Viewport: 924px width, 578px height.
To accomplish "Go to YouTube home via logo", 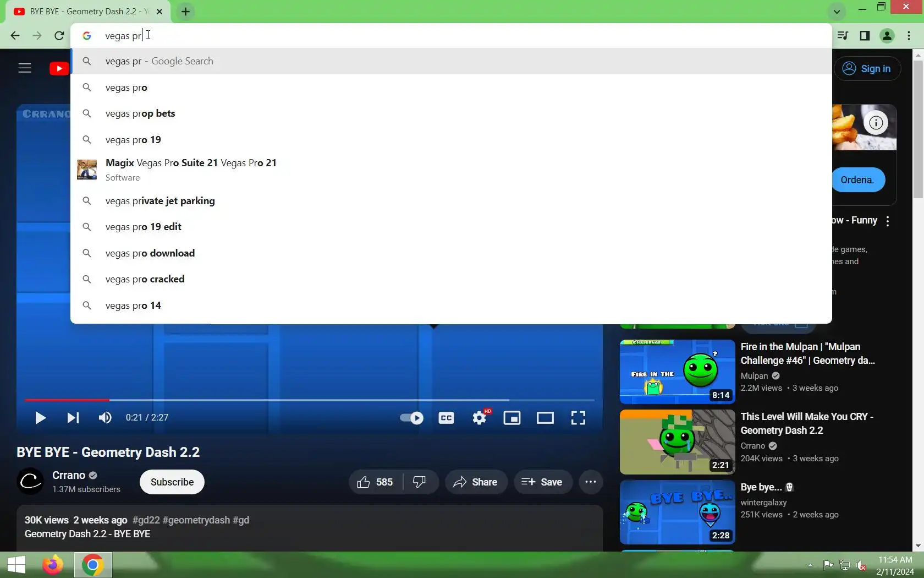I will point(59,68).
